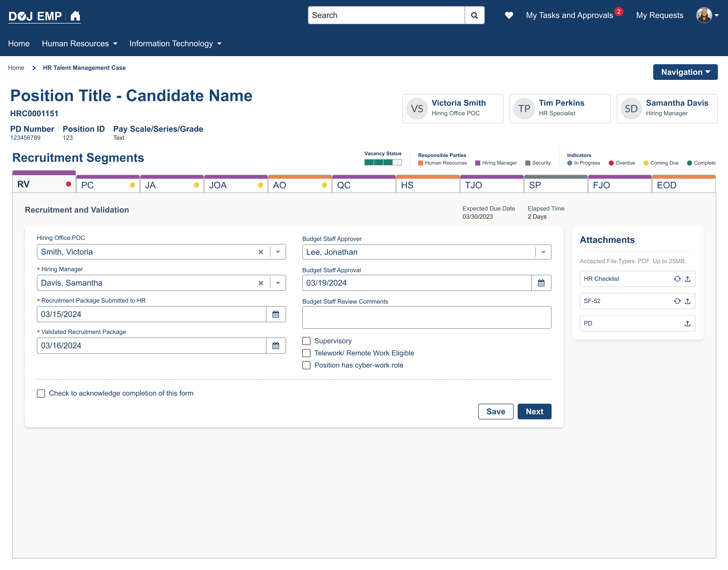Click the SD avatar for Samantha Davis
Viewport: 728px width, 570px height.
click(631, 109)
